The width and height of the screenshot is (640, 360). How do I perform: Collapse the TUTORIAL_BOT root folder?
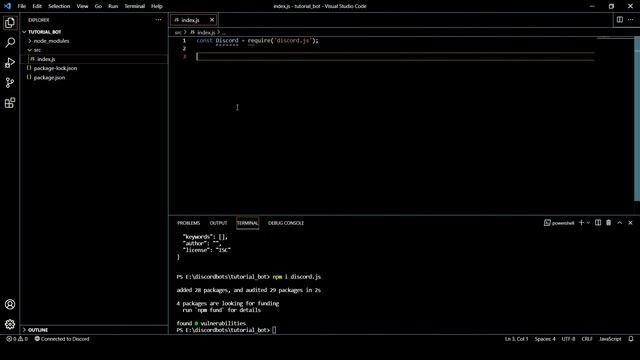point(44,32)
